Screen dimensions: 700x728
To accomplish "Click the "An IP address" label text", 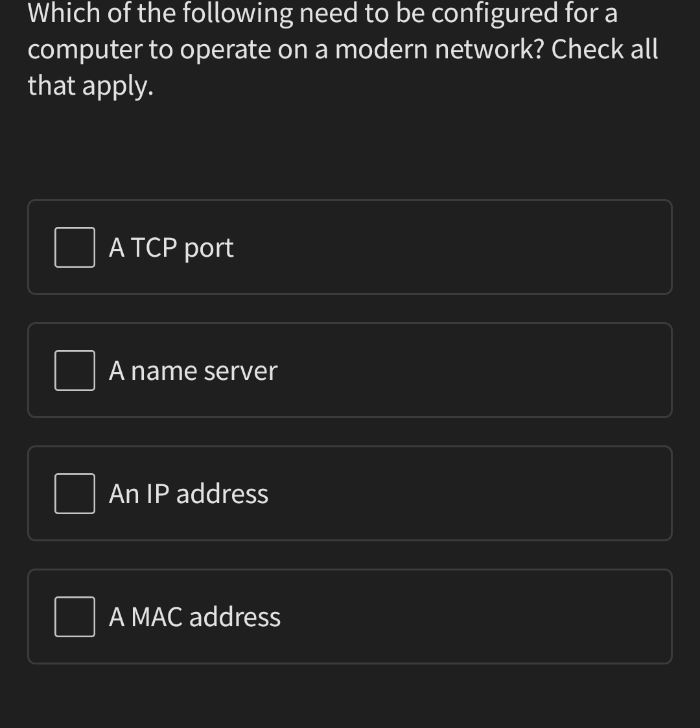I will click(188, 493).
